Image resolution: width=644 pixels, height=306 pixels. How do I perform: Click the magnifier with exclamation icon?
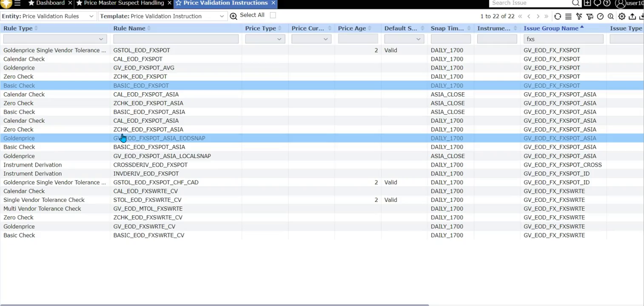pos(611,17)
